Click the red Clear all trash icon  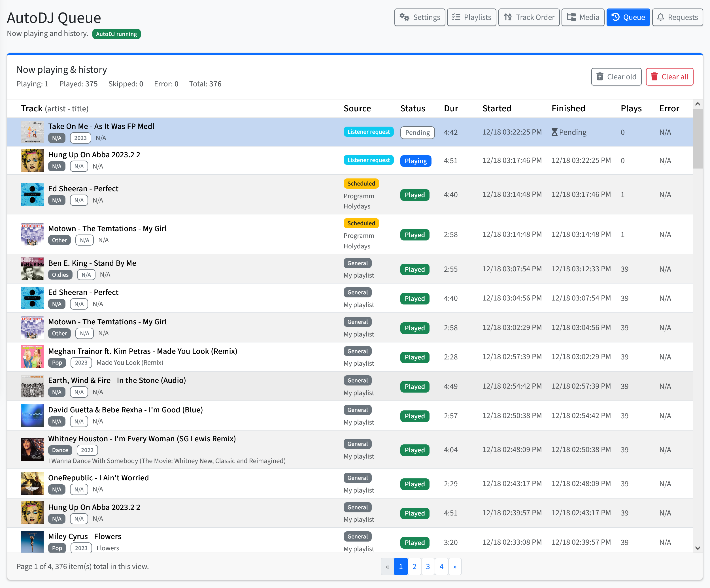pos(654,77)
